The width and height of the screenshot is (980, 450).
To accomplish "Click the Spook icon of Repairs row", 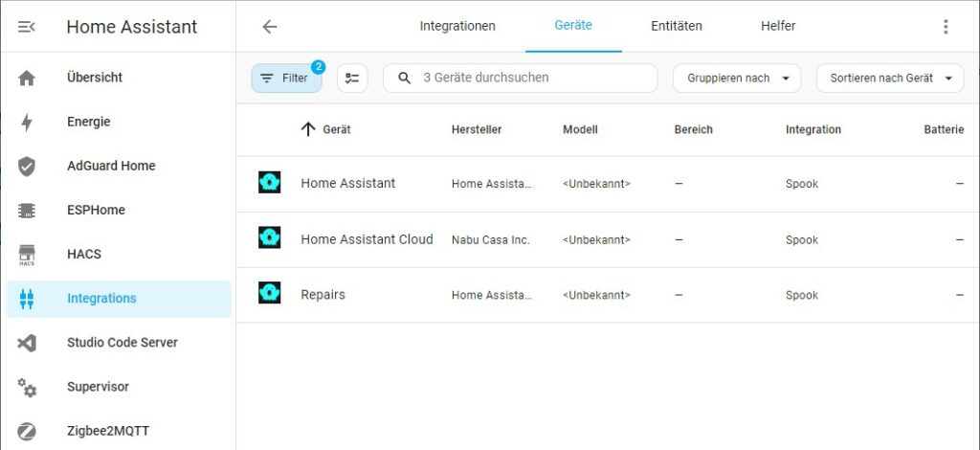I will pyautogui.click(x=269, y=293).
